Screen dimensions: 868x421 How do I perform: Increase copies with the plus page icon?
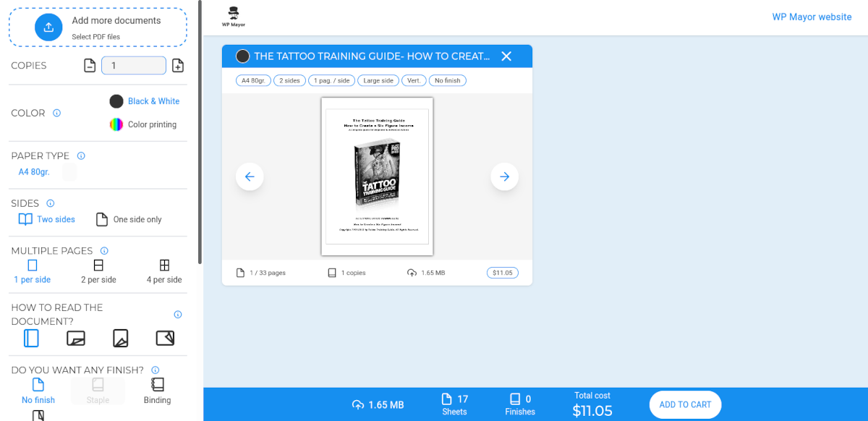click(178, 66)
